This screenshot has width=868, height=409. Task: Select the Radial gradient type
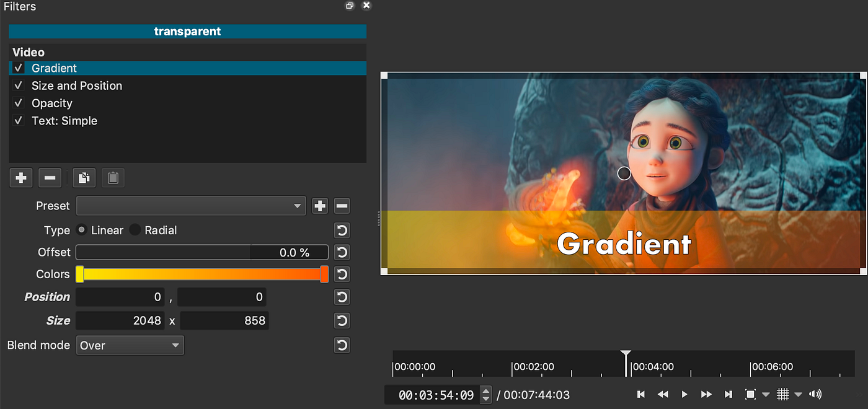135,230
